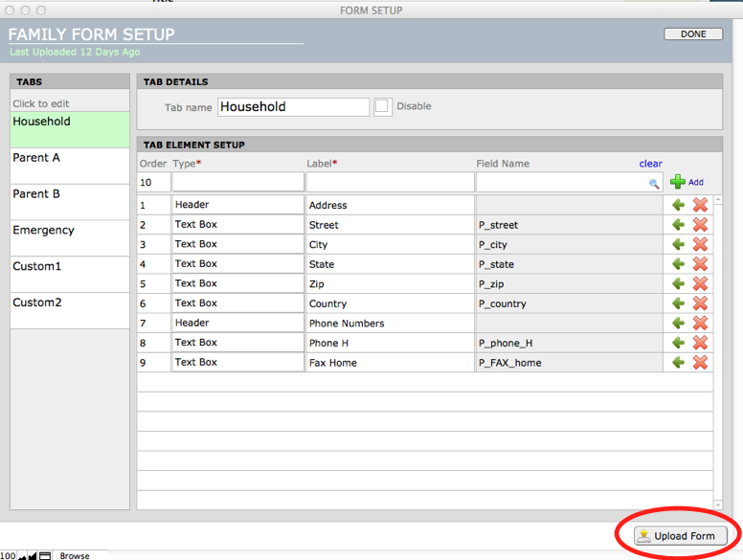
Task: Click the Tab name input field
Action: coord(293,107)
